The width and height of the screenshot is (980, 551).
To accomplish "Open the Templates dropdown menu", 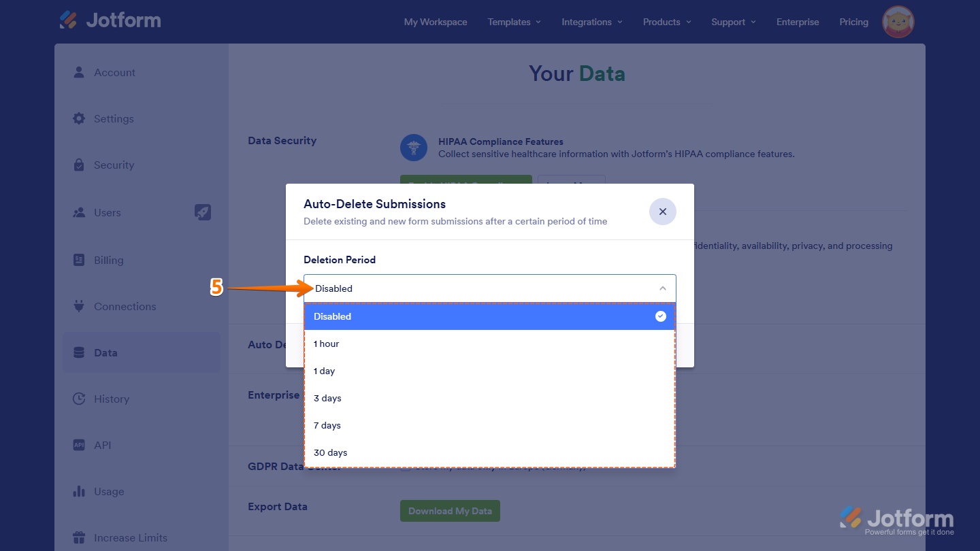I will tap(514, 22).
